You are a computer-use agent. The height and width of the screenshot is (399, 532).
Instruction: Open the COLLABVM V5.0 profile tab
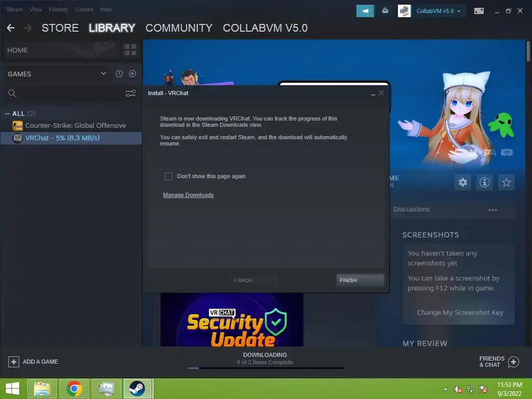tap(265, 28)
